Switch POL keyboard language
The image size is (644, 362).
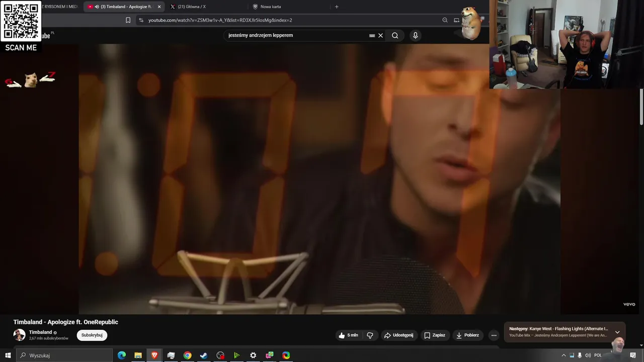tap(598, 355)
